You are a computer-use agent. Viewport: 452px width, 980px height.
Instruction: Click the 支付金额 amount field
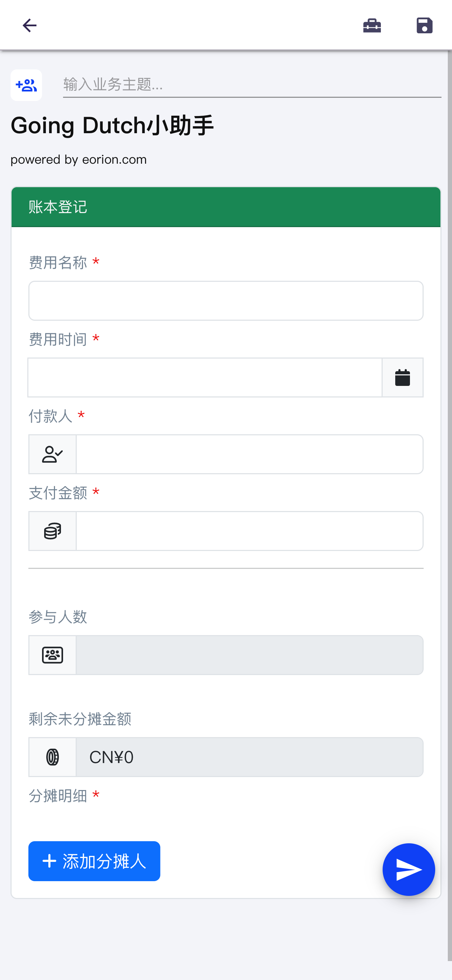pos(249,531)
